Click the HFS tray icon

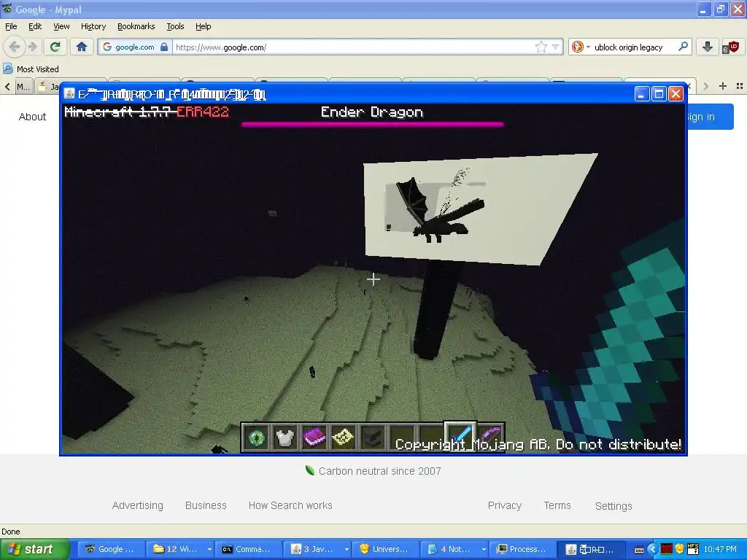pos(693,549)
